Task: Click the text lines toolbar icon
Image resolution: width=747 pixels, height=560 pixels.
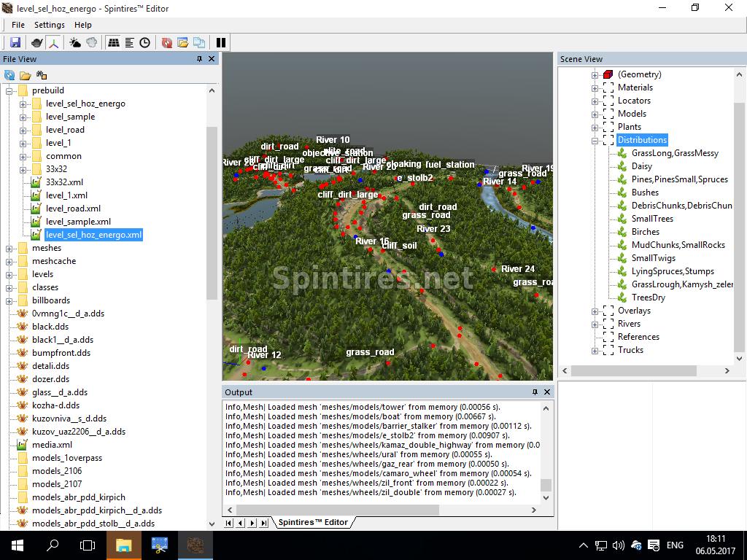Action: click(129, 42)
